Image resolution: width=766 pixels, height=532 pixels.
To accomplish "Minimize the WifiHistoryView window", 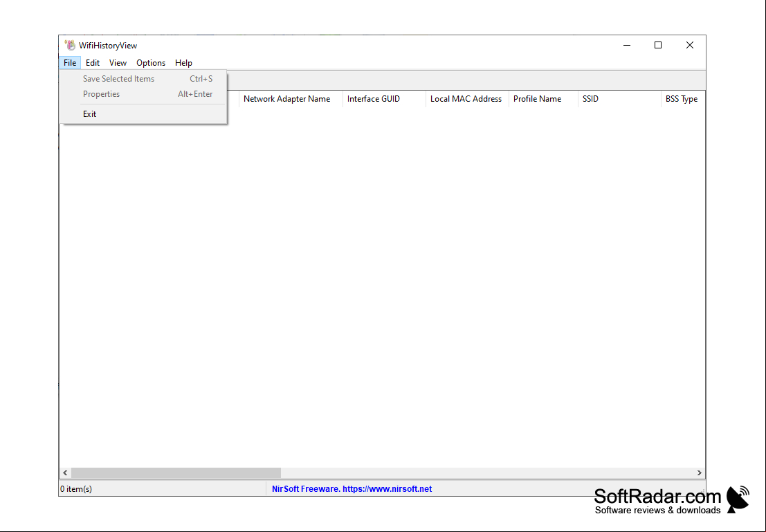I will (x=627, y=45).
